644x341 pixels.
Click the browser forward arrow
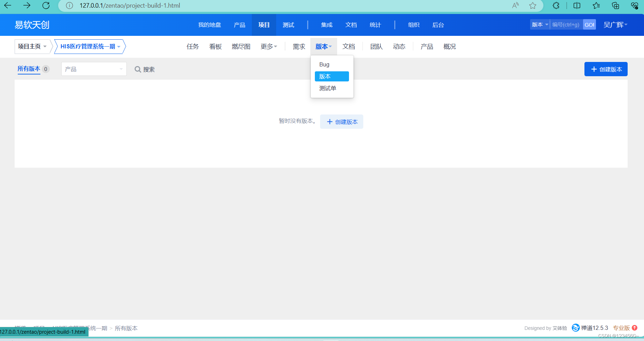[x=27, y=6]
